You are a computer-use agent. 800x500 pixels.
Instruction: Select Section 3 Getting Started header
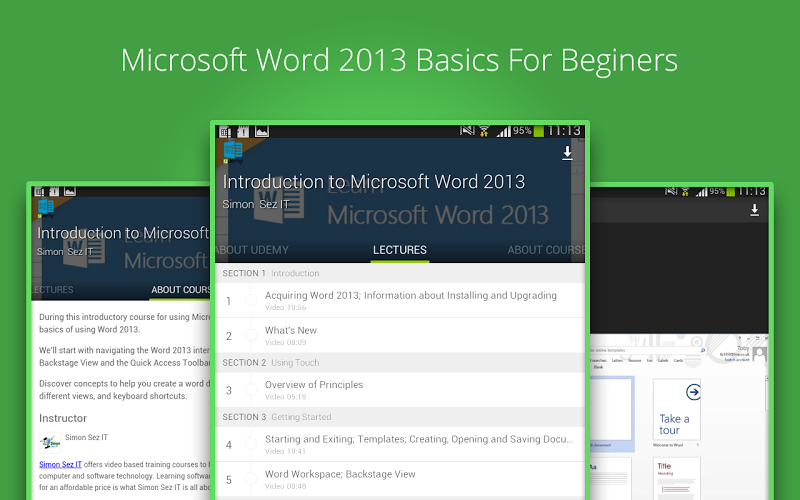click(400, 417)
